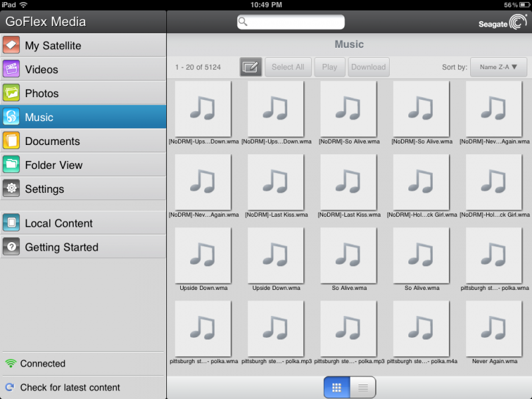Select the first [NoDRM]-Ups...Down.wma thumbnail

(x=203, y=109)
